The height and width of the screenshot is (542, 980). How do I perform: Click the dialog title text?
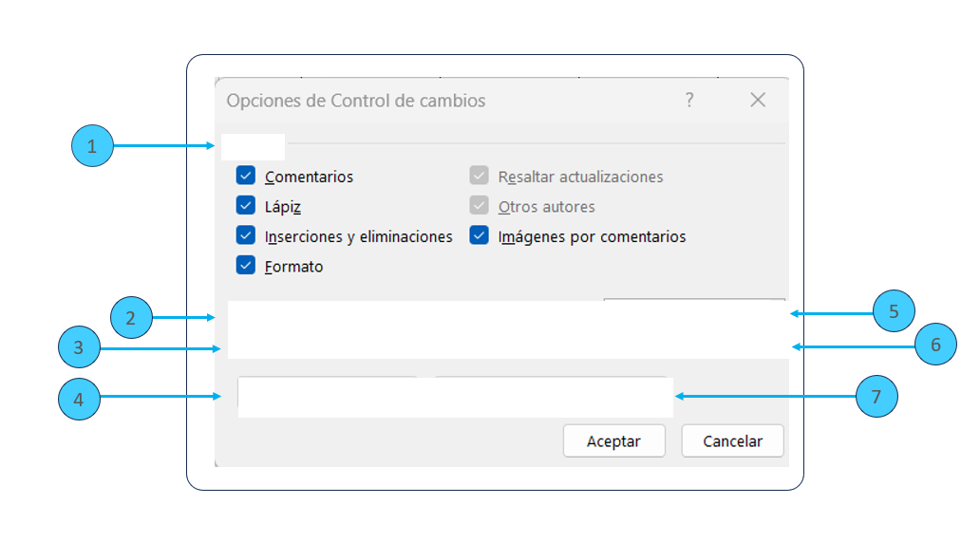pos(356,101)
